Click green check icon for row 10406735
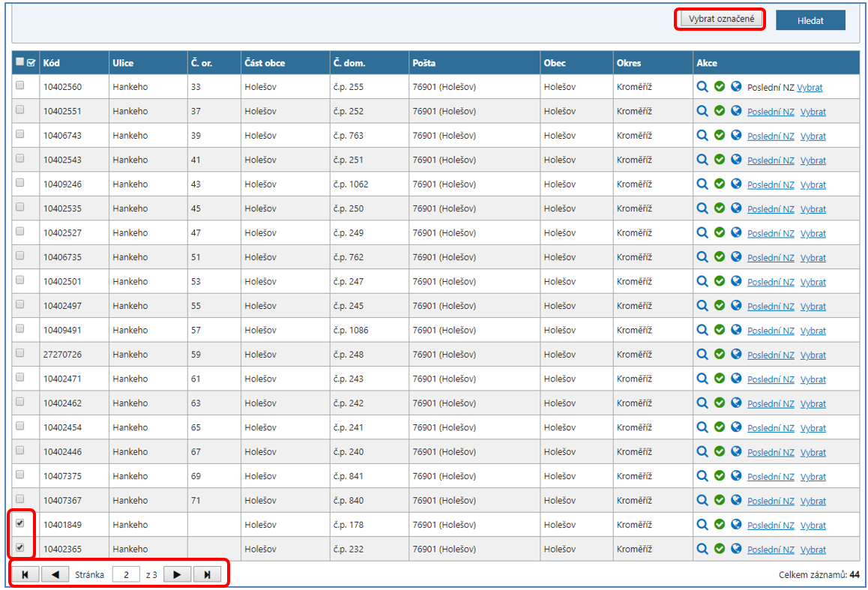Screen dimensions: 868x590 pos(720,257)
